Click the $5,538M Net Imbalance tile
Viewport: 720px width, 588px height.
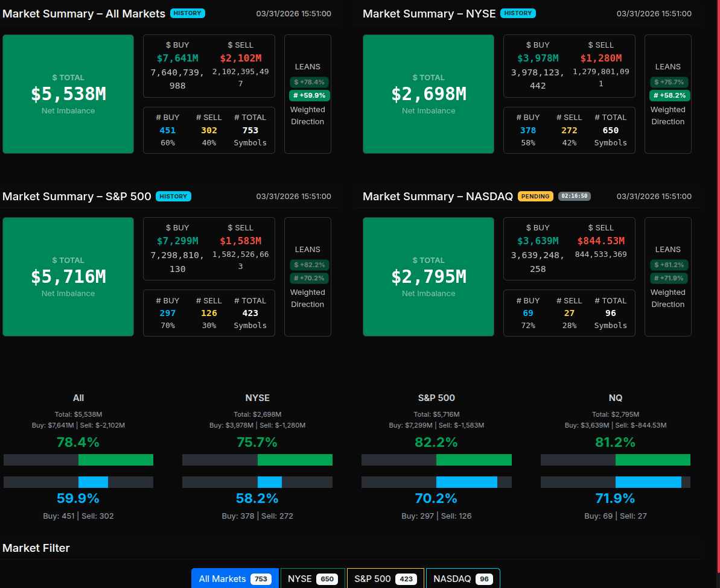click(68, 93)
